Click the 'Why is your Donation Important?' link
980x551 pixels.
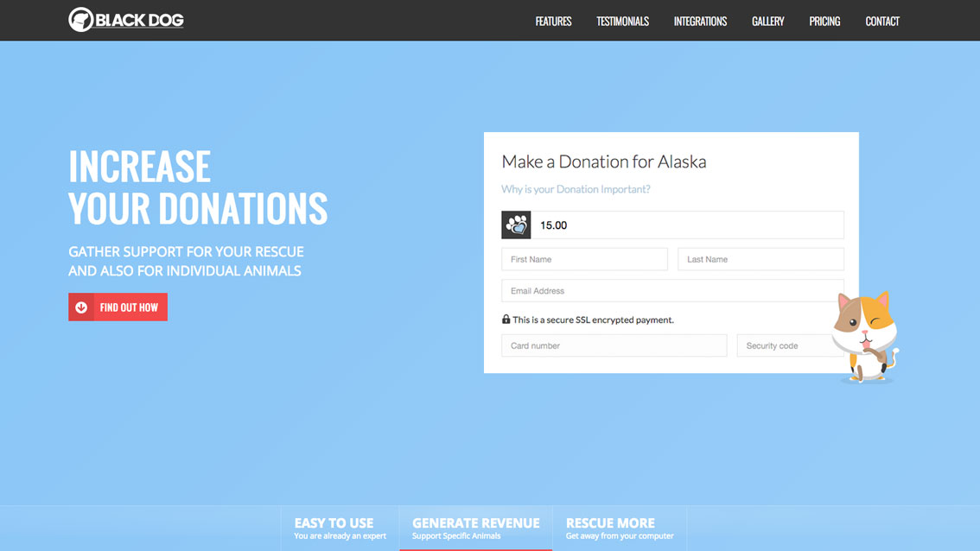pyautogui.click(x=576, y=189)
